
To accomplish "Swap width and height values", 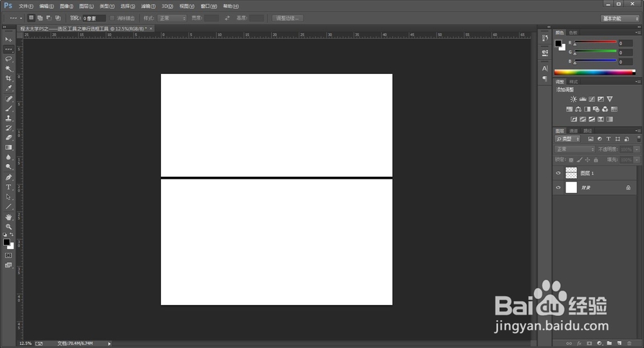I will [x=227, y=18].
